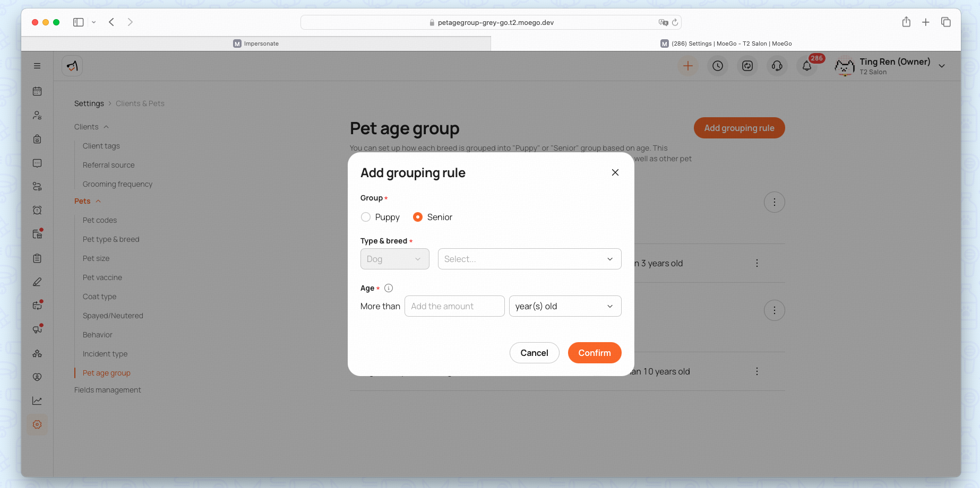This screenshot has height=488, width=980.
Task: Select the Puppy radio button
Action: (x=366, y=217)
